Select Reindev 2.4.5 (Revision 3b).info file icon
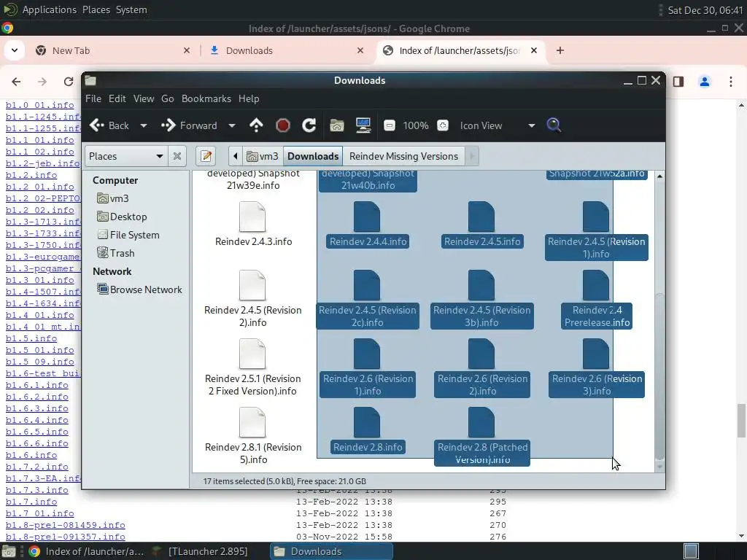Viewport: 747px width, 560px height. click(481, 285)
